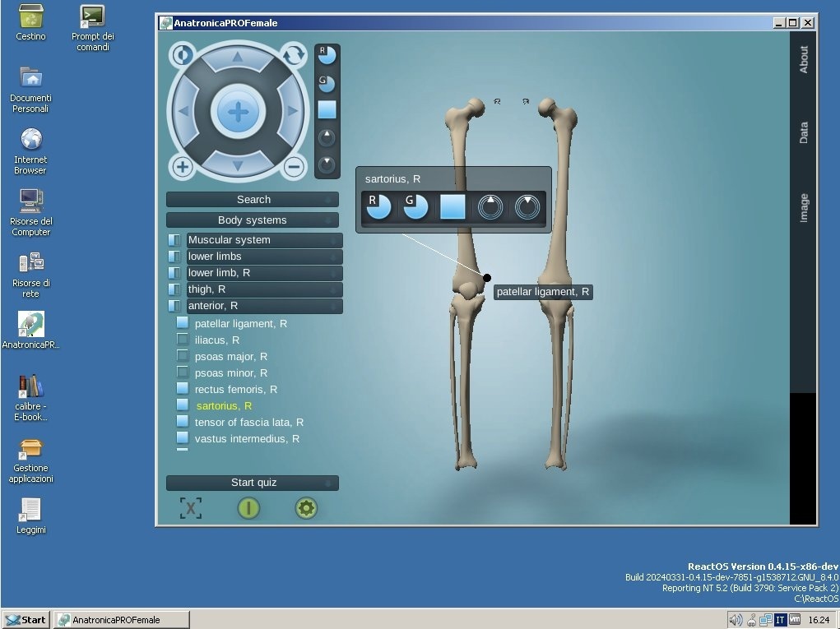Collapse the lower limb, R tree row
840x629 pixels.
tap(265, 273)
